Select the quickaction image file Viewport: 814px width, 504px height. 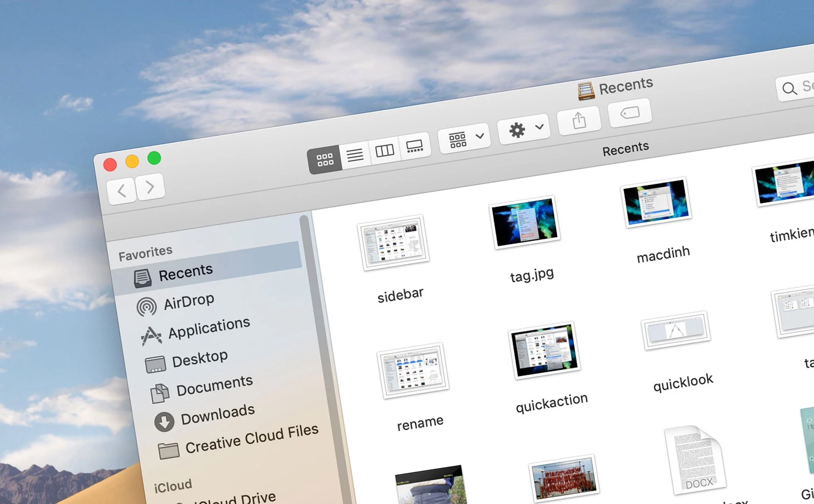point(544,350)
